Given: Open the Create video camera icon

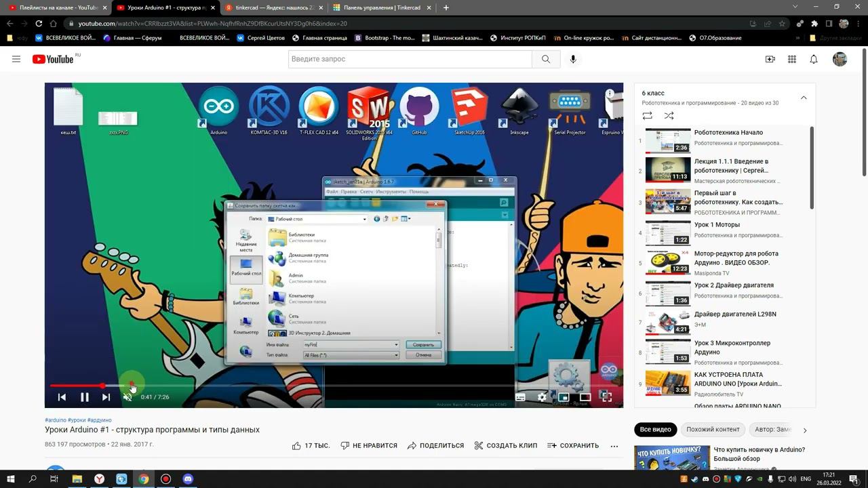Looking at the screenshot, I should (x=770, y=59).
